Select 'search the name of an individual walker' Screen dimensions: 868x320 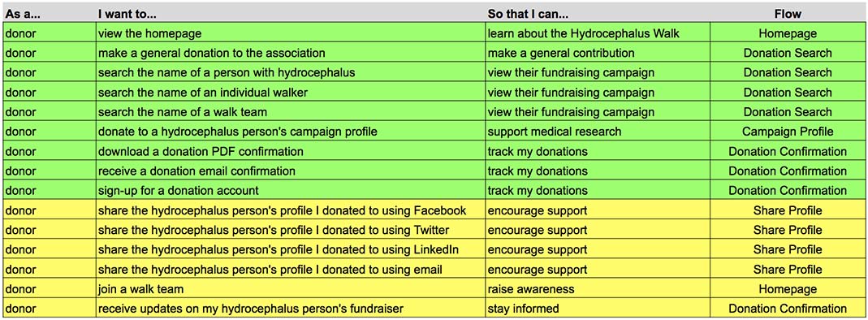click(291, 93)
